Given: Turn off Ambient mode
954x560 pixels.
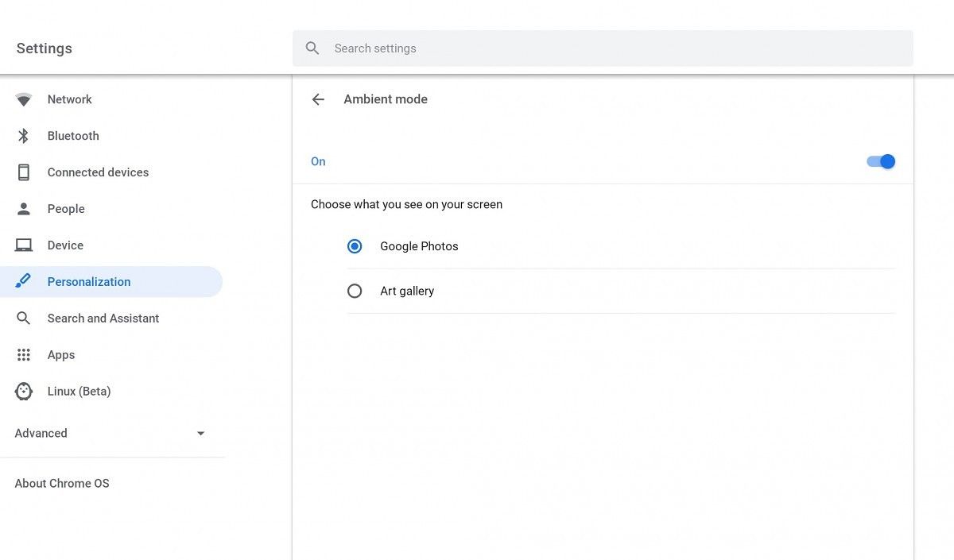Looking at the screenshot, I should [880, 161].
